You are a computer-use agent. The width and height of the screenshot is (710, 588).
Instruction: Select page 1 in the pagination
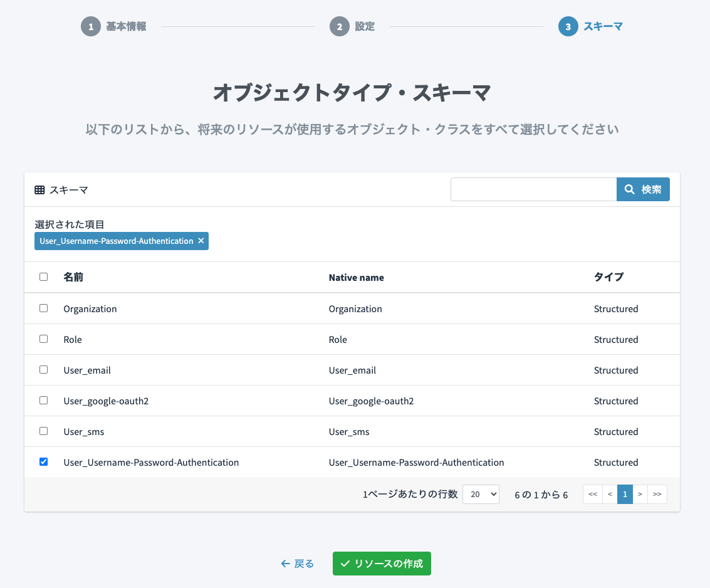[x=625, y=494]
